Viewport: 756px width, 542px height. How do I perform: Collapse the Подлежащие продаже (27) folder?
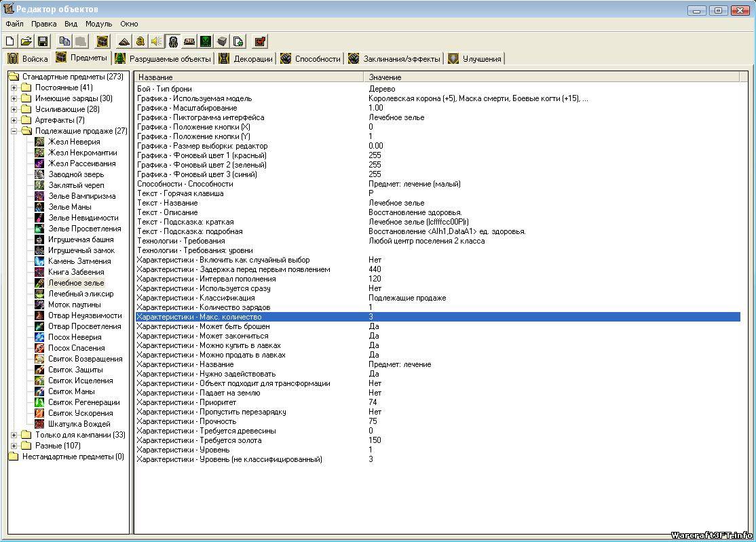(x=14, y=131)
